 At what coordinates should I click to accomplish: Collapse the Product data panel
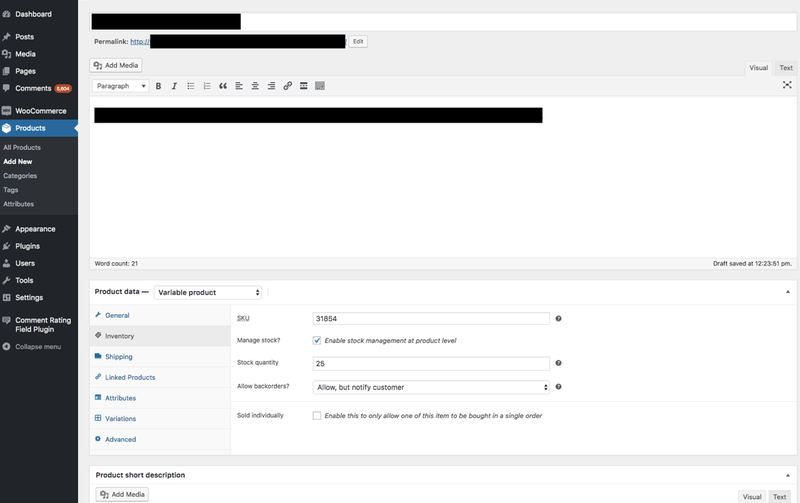[x=788, y=292]
